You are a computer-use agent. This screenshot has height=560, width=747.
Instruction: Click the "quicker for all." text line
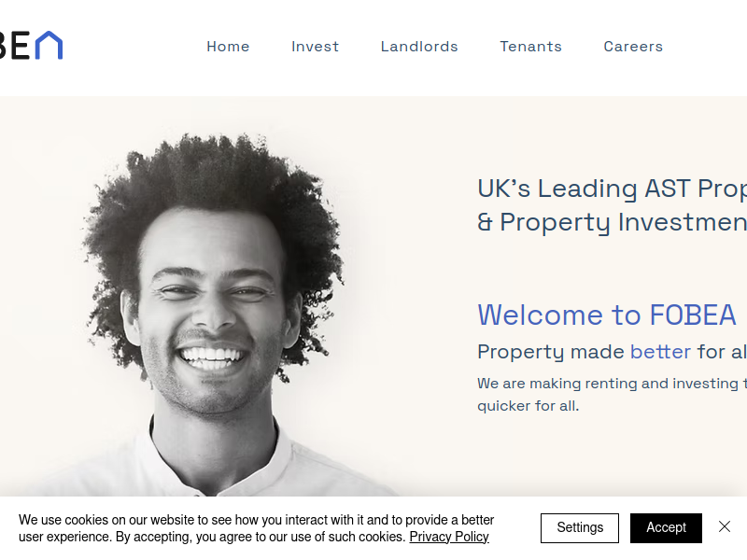tap(529, 406)
